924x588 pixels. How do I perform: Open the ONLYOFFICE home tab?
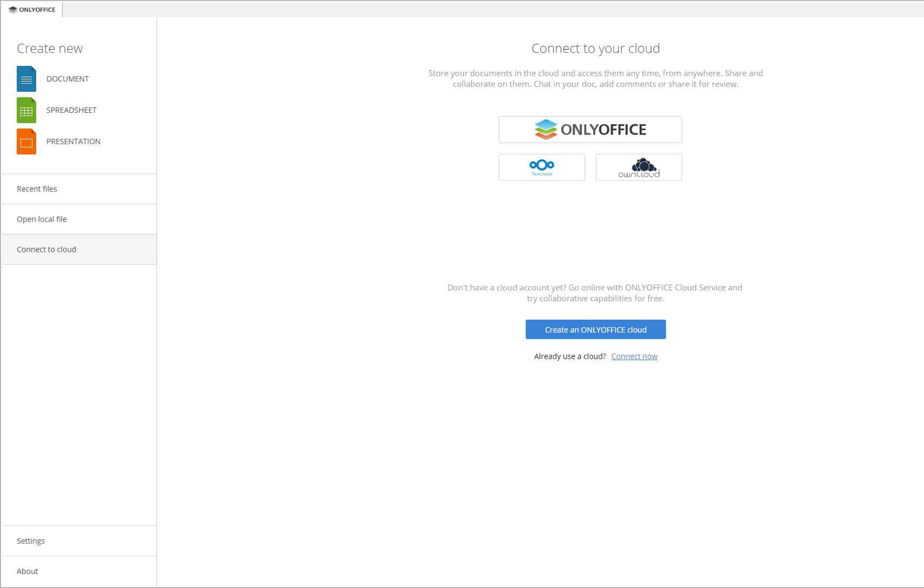(32, 9)
